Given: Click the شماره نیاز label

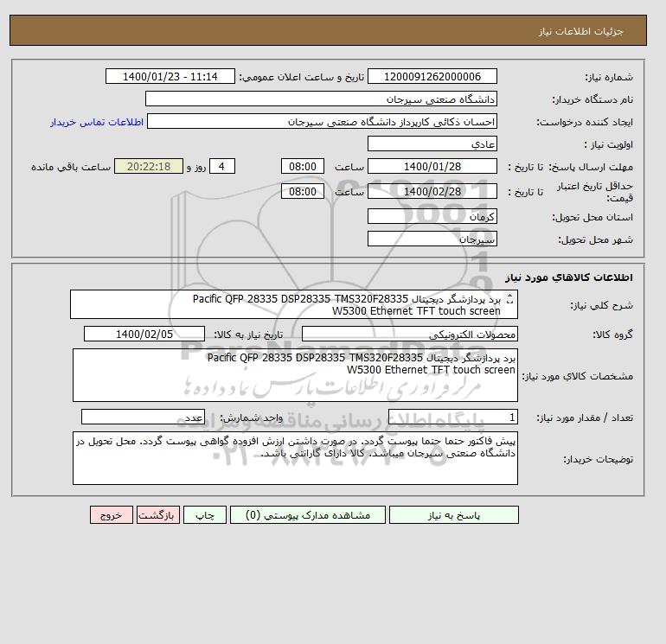Looking at the screenshot, I should point(609,77).
